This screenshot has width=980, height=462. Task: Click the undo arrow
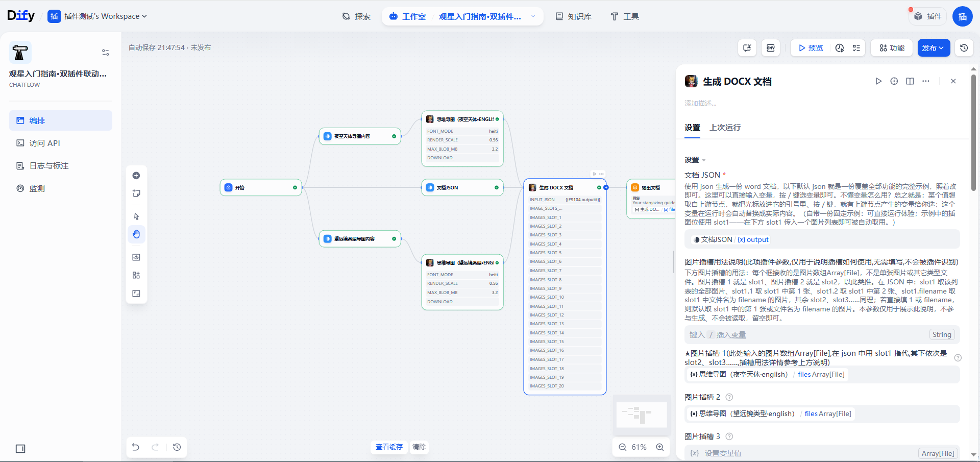coord(136,447)
